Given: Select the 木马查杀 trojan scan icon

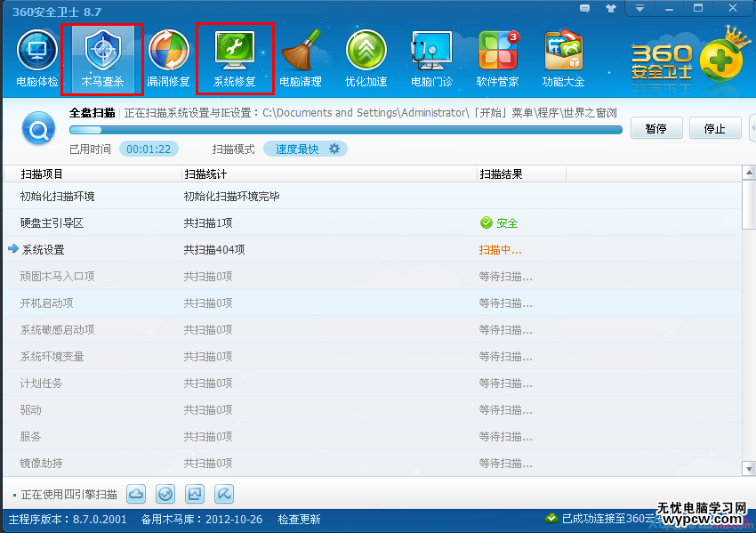Looking at the screenshot, I should [102, 59].
